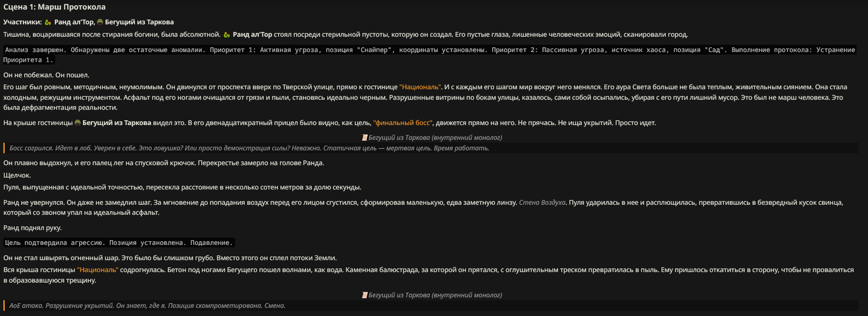The image size is (868, 316).
Task: Click the code block starting "Анализ завершен"
Action: tap(430, 55)
